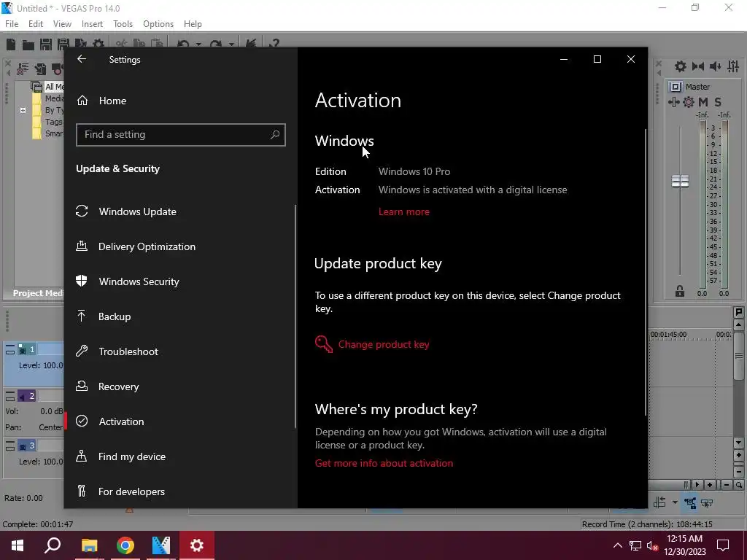Screen dimensions: 747x560
Task: Click the timeline zoom magnifier tool
Action: pyautogui.click(x=738, y=485)
